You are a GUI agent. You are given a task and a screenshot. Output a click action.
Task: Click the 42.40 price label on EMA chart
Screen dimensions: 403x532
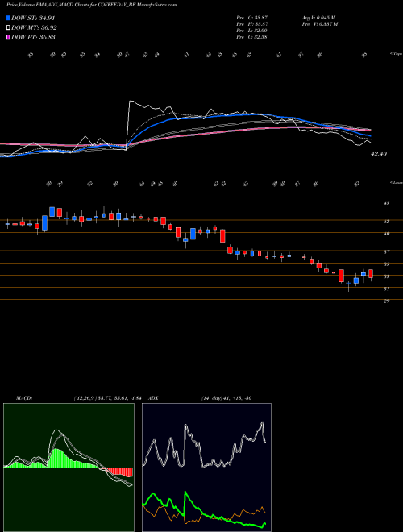379,154
